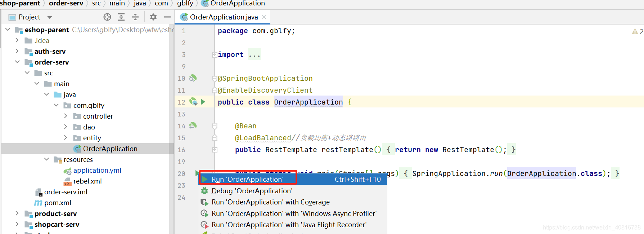644x234 pixels.
Task: Hide the Project tool window
Action: tap(167, 17)
